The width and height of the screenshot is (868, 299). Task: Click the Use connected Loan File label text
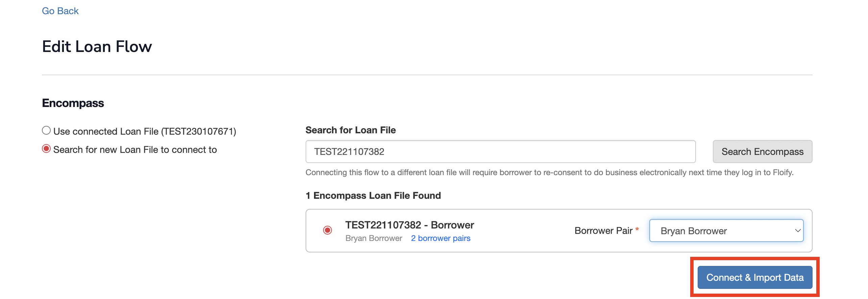pos(145,131)
